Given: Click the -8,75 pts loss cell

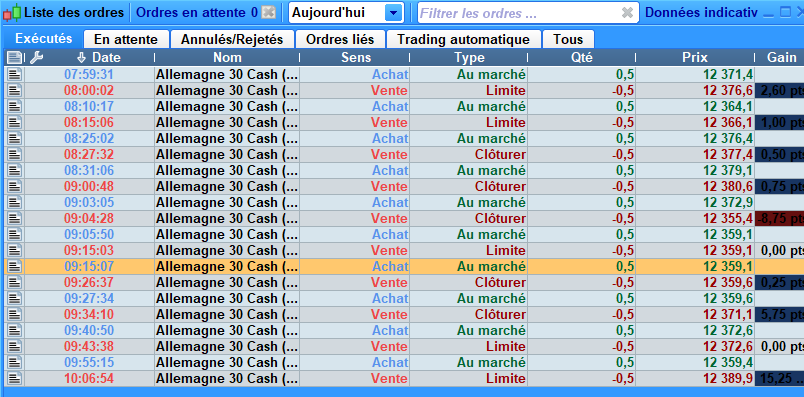Looking at the screenshot, I should [780, 219].
